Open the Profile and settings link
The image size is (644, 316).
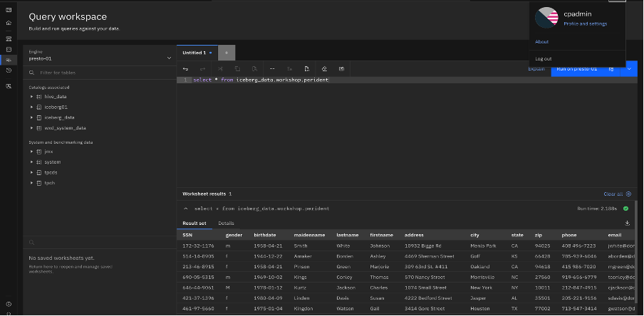(586, 23)
